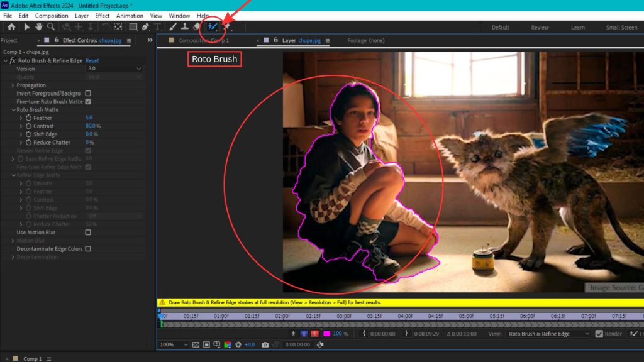This screenshot has width=644, height=362.
Task: Toggle the Reduce Chatter stopwatch in Roto Brush Matte
Action: [x=29, y=143]
